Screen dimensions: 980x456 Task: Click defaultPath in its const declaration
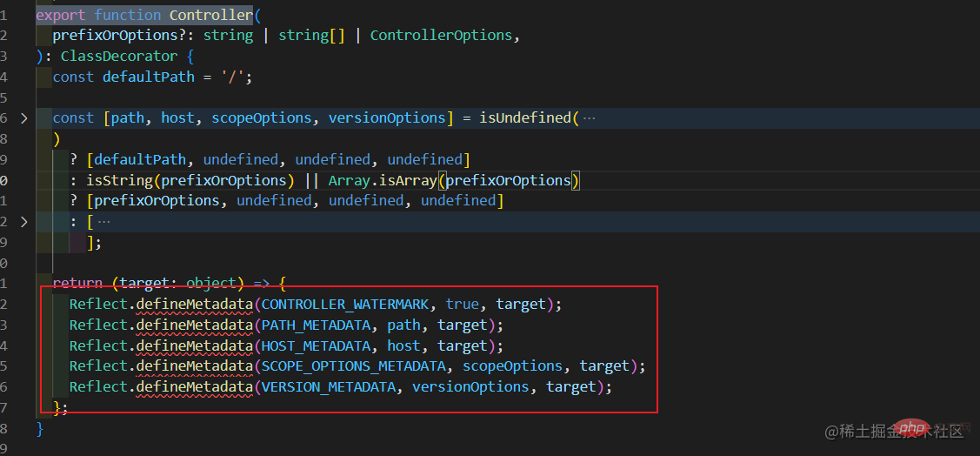[x=148, y=77]
